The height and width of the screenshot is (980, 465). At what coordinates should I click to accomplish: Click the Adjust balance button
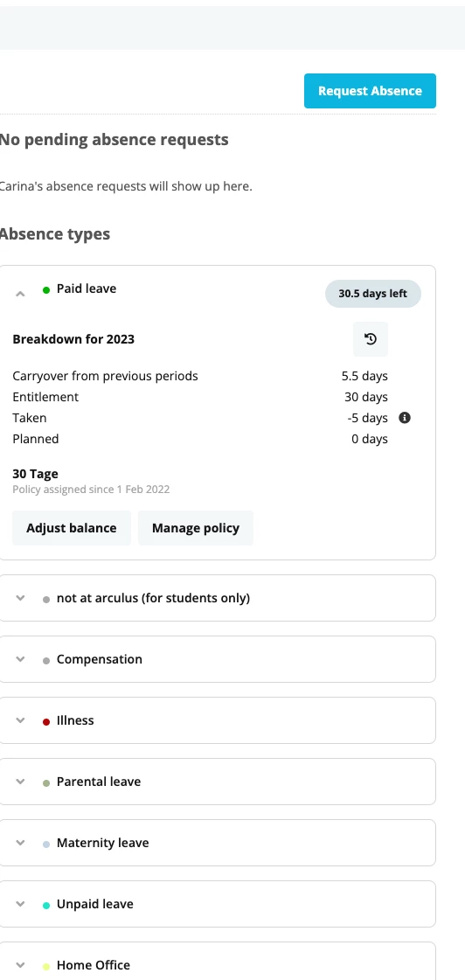tap(72, 528)
